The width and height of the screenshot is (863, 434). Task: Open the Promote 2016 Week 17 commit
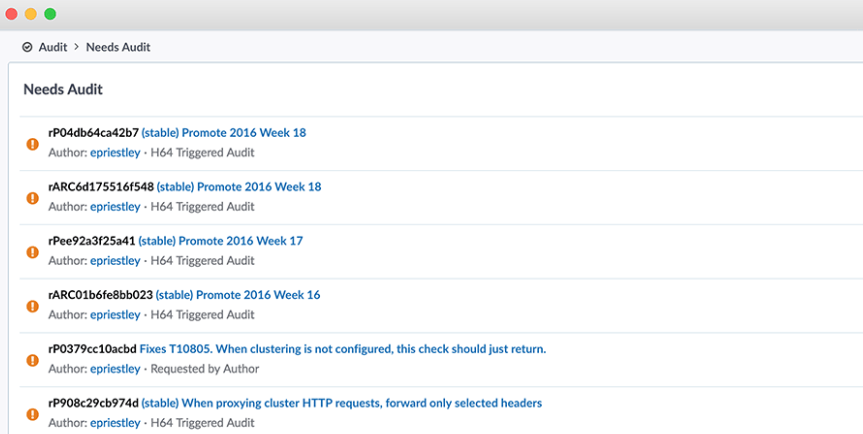coord(220,240)
